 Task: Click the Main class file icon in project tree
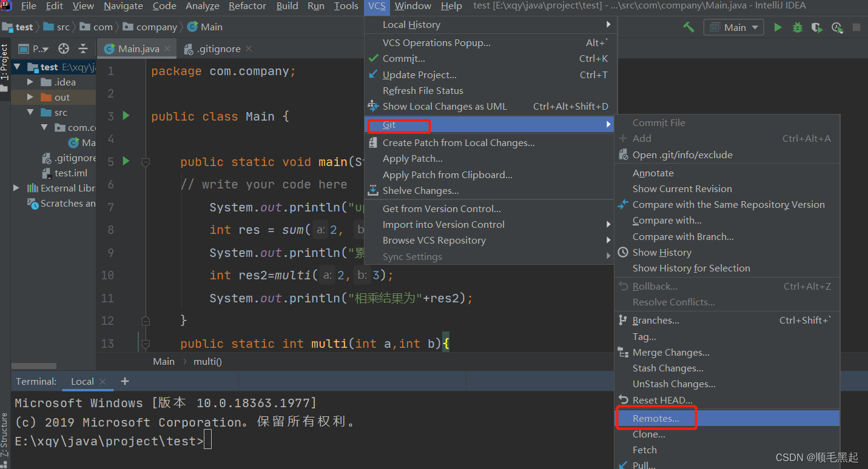[x=74, y=143]
